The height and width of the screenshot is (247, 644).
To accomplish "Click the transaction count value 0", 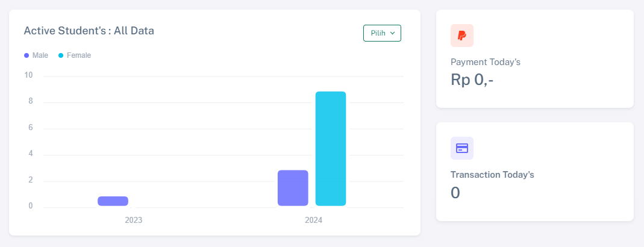I will pyautogui.click(x=455, y=193).
